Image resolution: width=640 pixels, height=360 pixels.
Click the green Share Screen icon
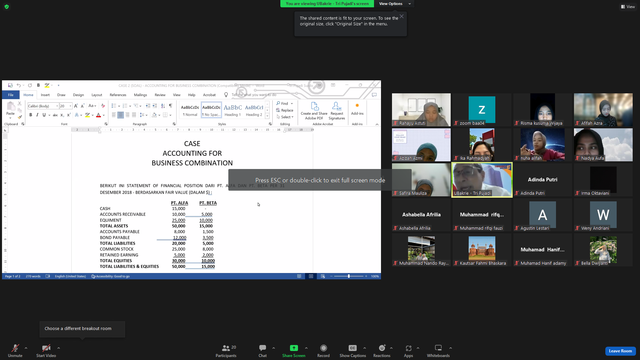point(293,348)
